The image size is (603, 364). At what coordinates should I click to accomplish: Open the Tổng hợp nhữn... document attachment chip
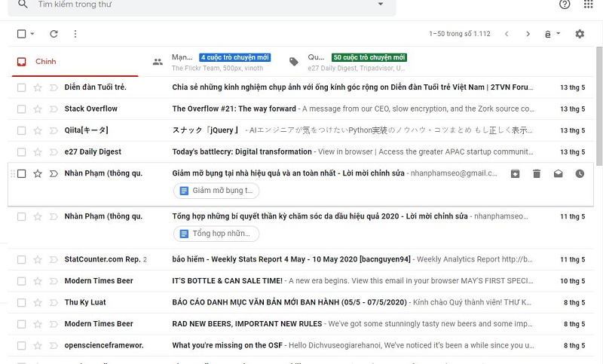click(216, 234)
